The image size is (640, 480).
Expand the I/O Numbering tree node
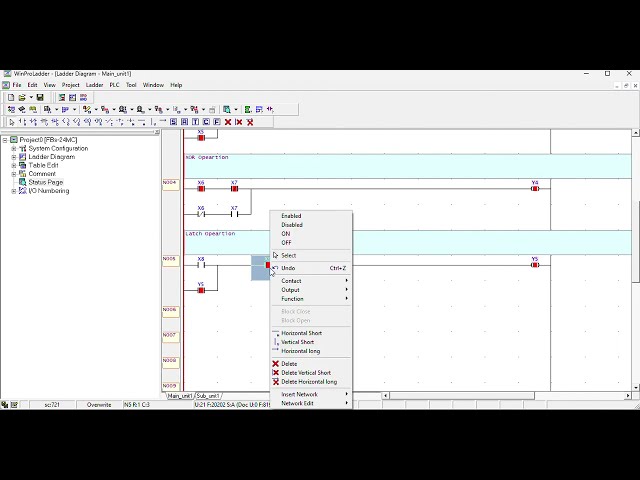pyautogui.click(x=14, y=191)
